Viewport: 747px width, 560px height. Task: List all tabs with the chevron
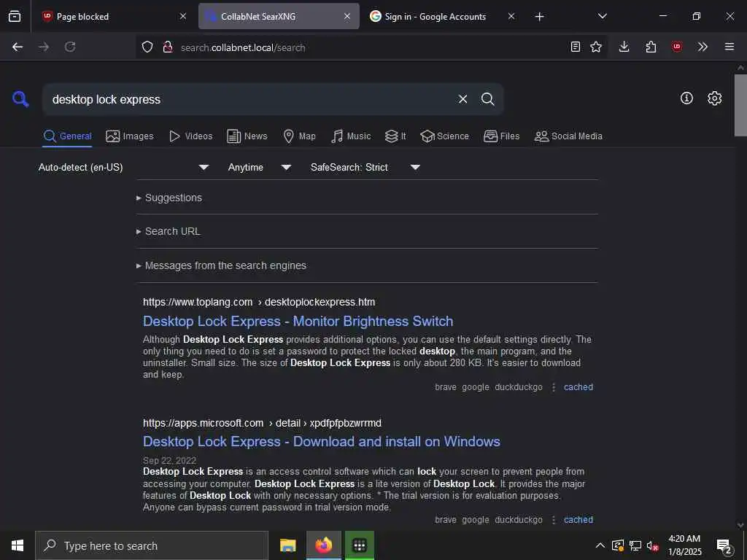[602, 16]
